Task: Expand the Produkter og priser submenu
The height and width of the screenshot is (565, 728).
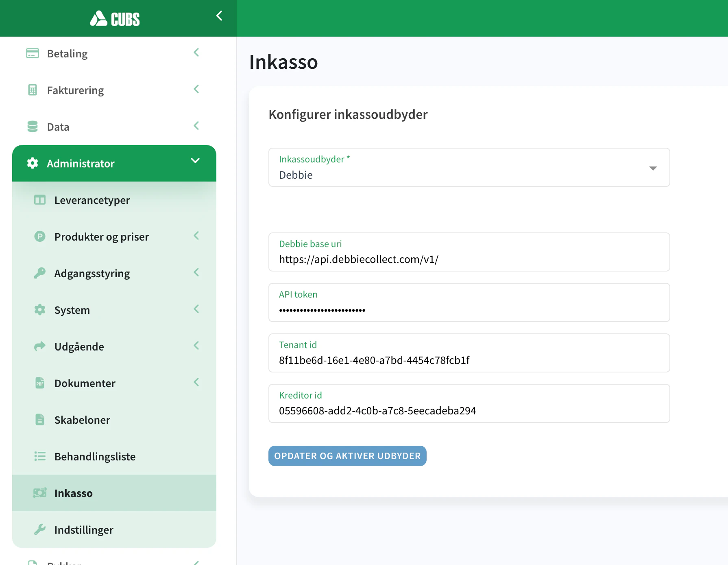Action: coord(196,236)
